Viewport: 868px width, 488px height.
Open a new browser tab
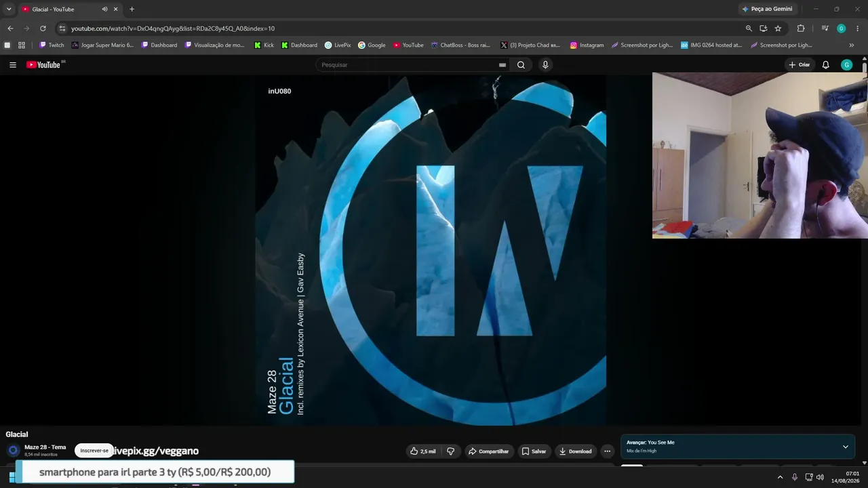pyautogui.click(x=132, y=9)
